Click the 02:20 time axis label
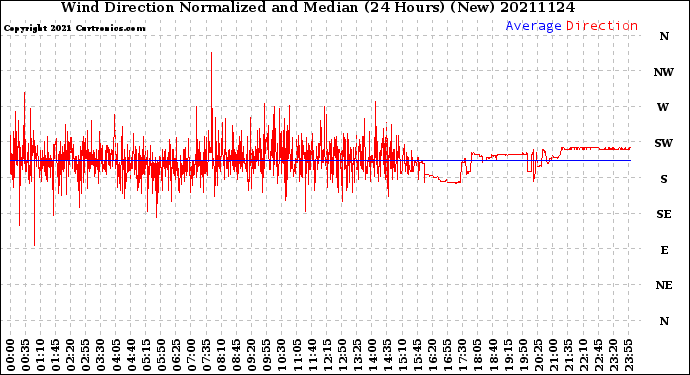The image size is (690, 375). click(71, 355)
